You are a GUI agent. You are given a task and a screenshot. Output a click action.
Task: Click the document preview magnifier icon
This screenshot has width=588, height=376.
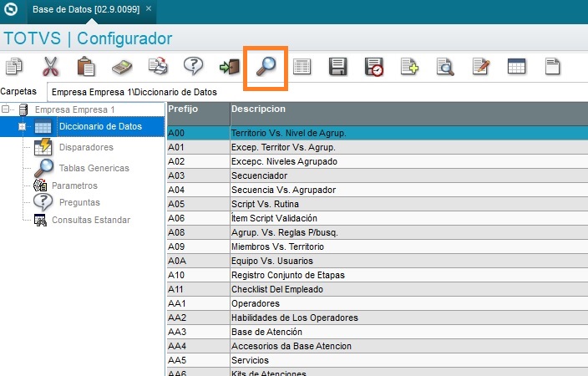[x=445, y=67]
